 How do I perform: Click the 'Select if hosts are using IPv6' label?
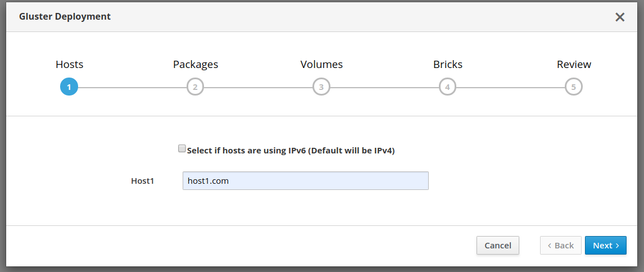pos(291,151)
